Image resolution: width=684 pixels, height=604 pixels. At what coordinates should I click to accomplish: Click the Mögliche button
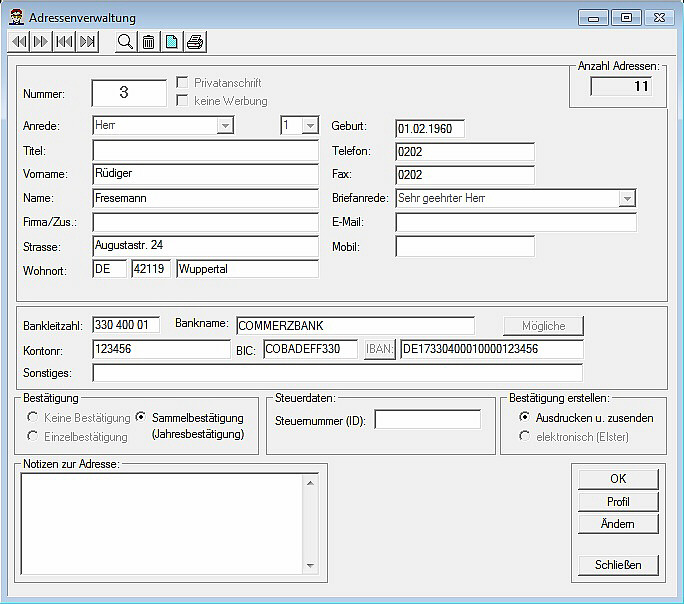click(543, 326)
